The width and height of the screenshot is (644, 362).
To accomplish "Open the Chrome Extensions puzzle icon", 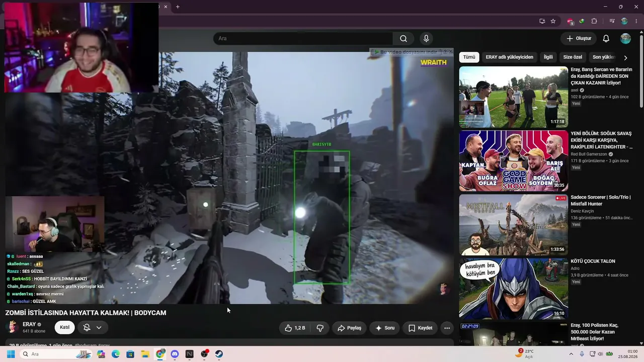I will (594, 21).
